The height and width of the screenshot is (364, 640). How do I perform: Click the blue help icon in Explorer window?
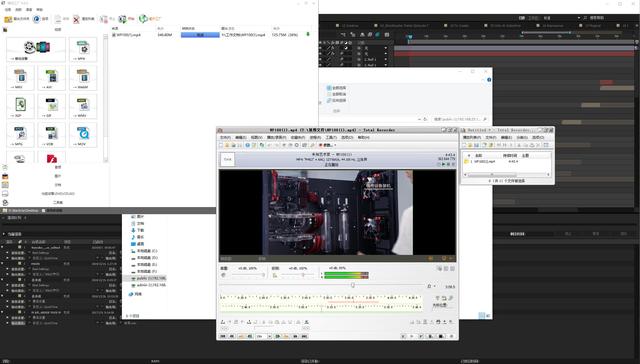pyautogui.click(x=489, y=80)
